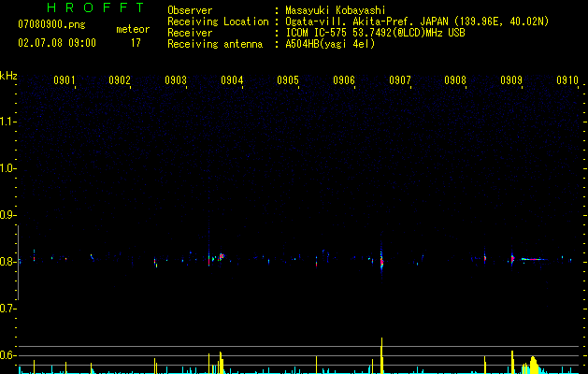
Task: Click the date stamp 02.07.08 09:00
Action: point(57,43)
